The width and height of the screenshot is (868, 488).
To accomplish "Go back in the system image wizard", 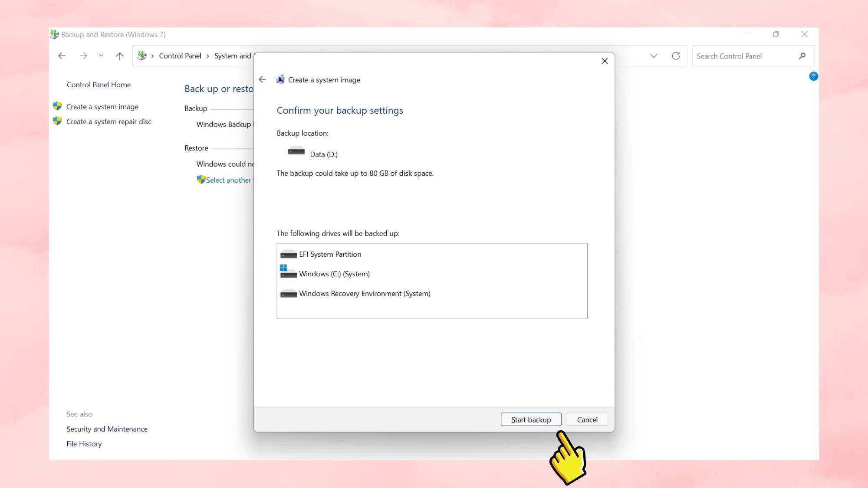I will tap(262, 79).
